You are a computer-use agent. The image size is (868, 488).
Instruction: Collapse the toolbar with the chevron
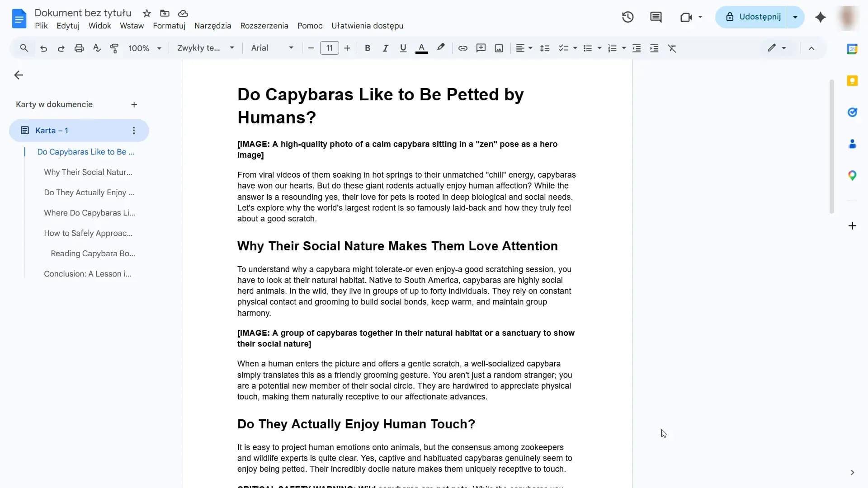coord(811,48)
